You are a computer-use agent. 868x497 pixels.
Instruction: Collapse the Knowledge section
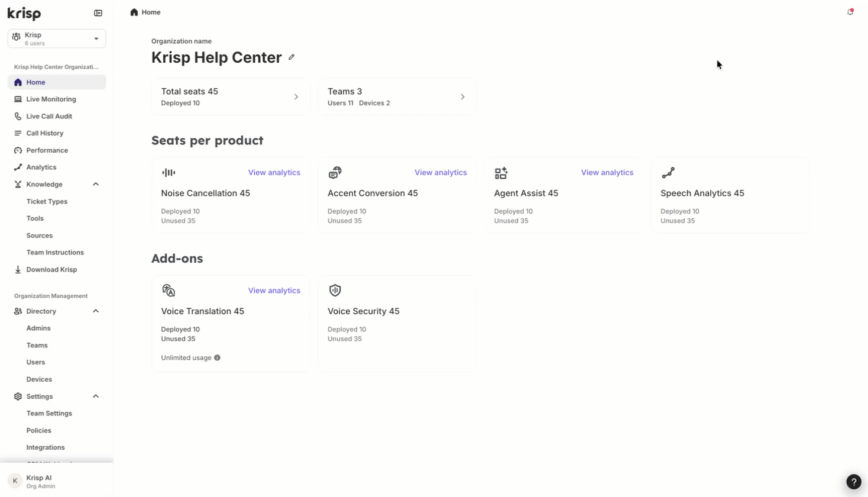(x=96, y=185)
